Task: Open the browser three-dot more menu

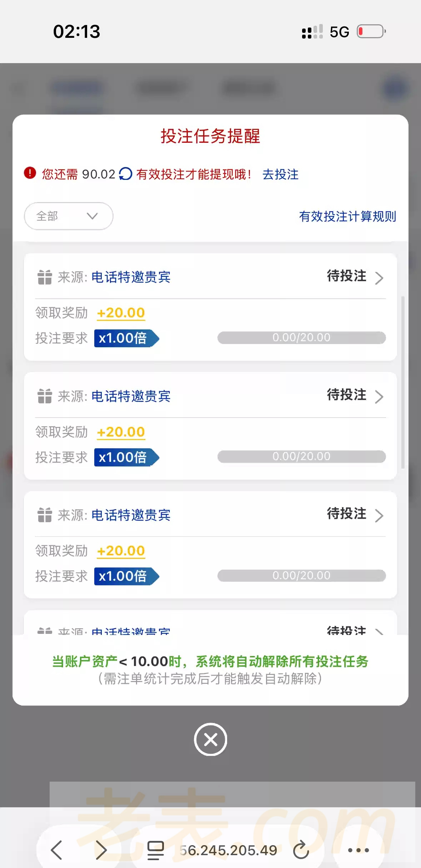Action: click(358, 850)
